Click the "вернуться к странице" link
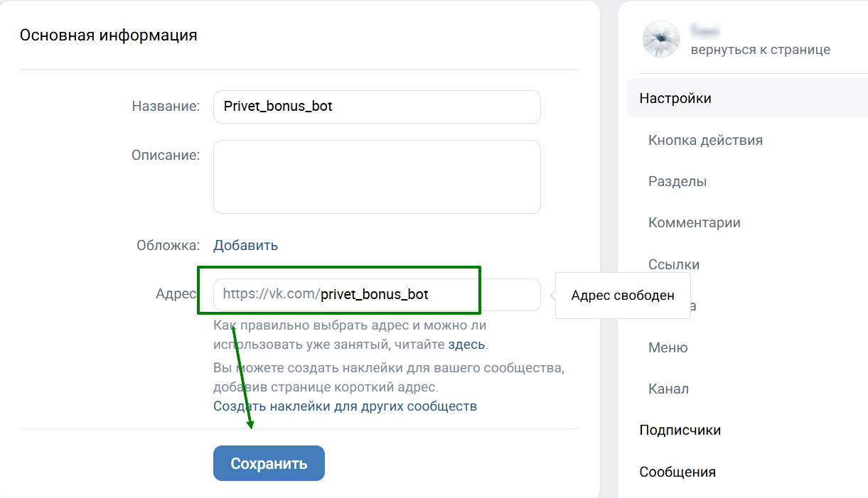Screen dimensions: 868x498 pyautogui.click(x=760, y=50)
